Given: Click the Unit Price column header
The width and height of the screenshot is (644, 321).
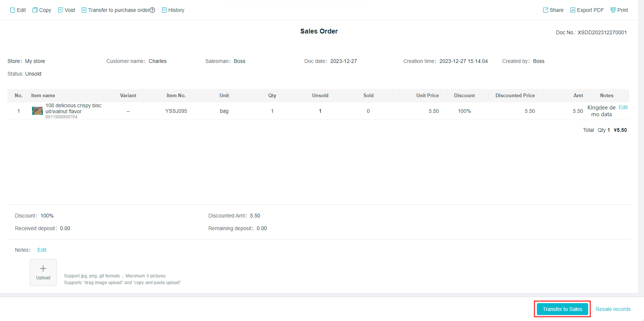Looking at the screenshot, I should 427,96.
